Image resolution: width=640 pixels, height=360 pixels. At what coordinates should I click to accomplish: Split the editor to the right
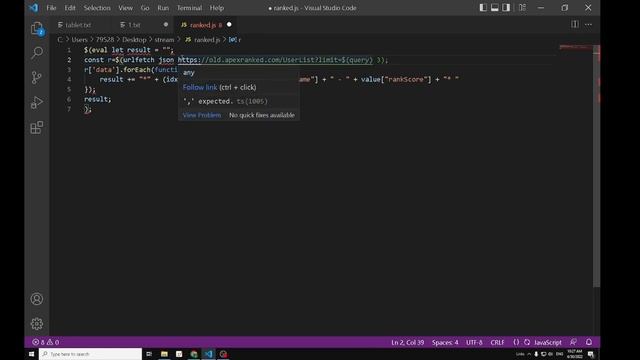[575, 24]
